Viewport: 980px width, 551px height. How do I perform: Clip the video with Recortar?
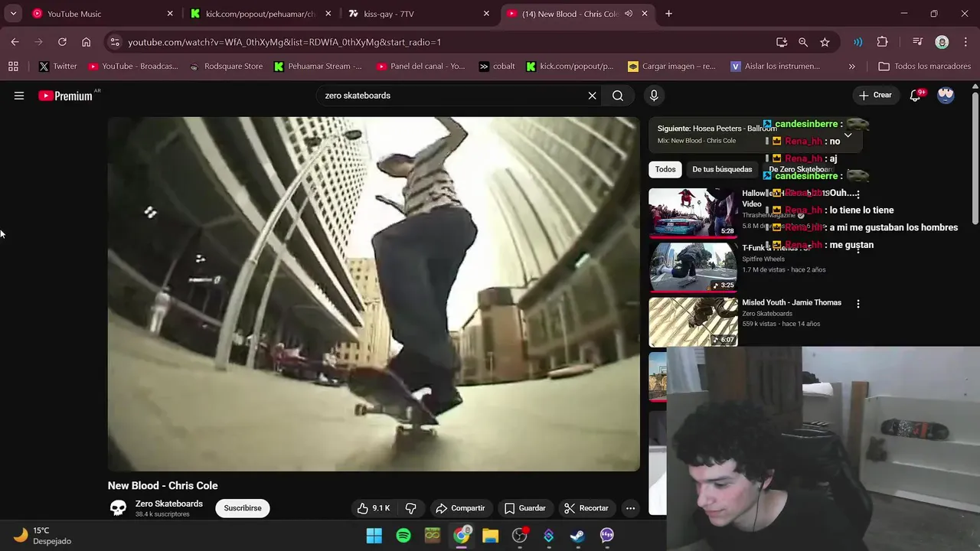(x=586, y=508)
